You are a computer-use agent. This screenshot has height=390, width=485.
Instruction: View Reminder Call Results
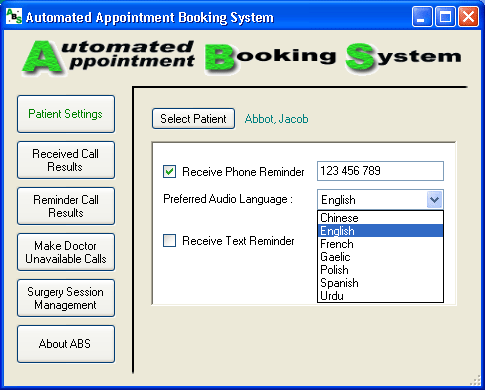(66, 206)
